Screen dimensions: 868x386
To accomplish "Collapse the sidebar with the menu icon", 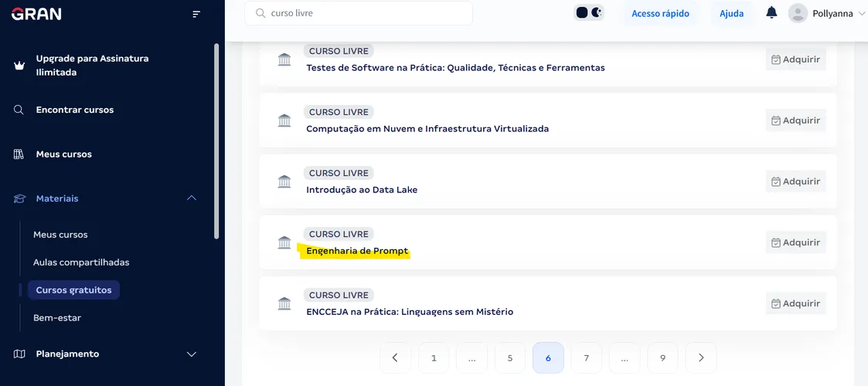I will [196, 14].
